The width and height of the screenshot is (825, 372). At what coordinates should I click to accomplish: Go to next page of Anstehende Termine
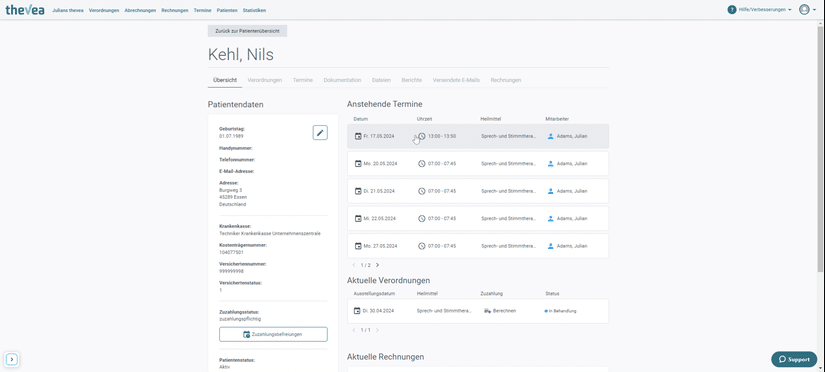pos(377,265)
